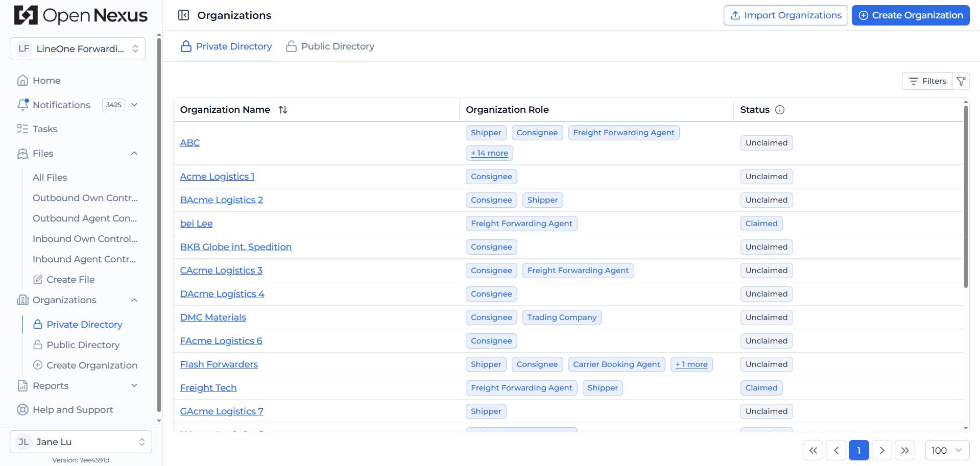The height and width of the screenshot is (466, 980).
Task: Click the version 7ee4591d text
Action: 81,460
